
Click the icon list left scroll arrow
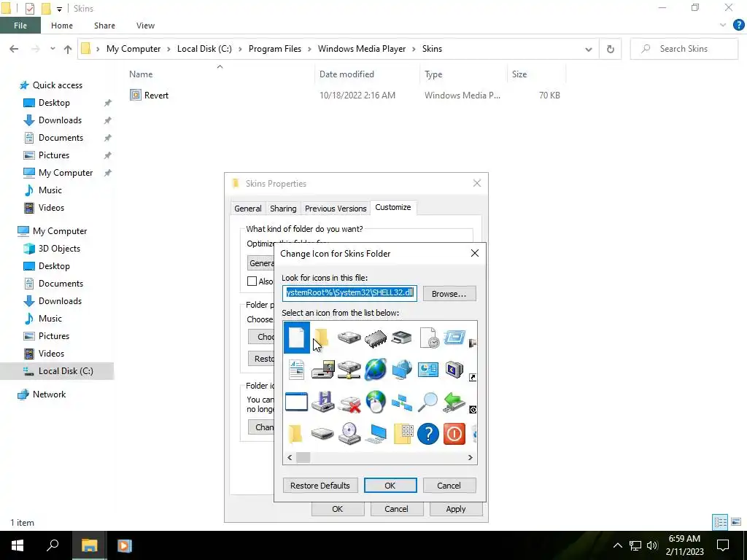click(290, 458)
